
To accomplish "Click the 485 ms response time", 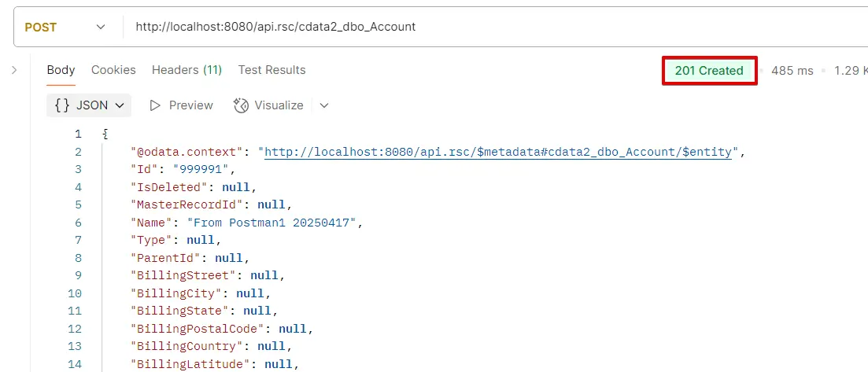I will click(792, 71).
